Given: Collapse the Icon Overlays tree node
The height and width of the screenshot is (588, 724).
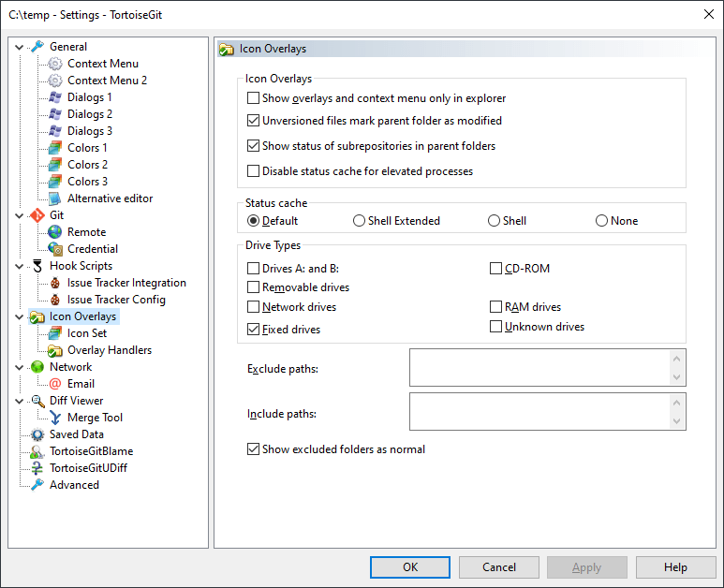Looking at the screenshot, I should pyautogui.click(x=20, y=316).
